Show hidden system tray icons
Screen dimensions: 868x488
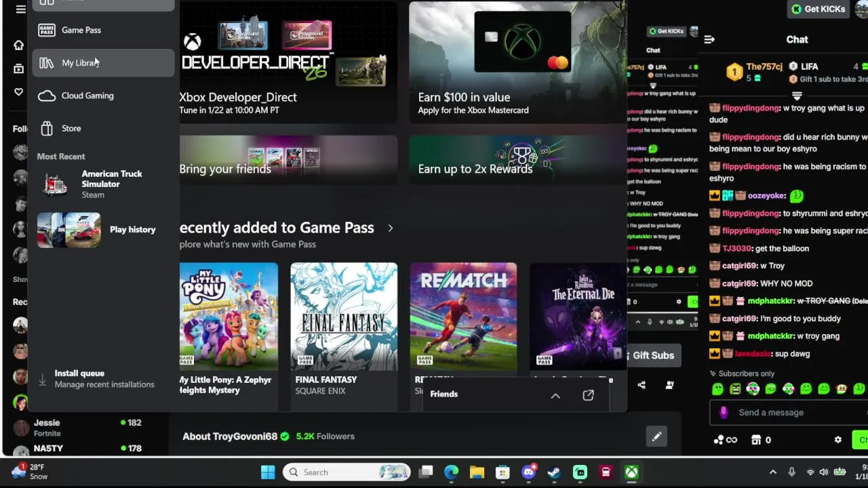click(x=773, y=472)
